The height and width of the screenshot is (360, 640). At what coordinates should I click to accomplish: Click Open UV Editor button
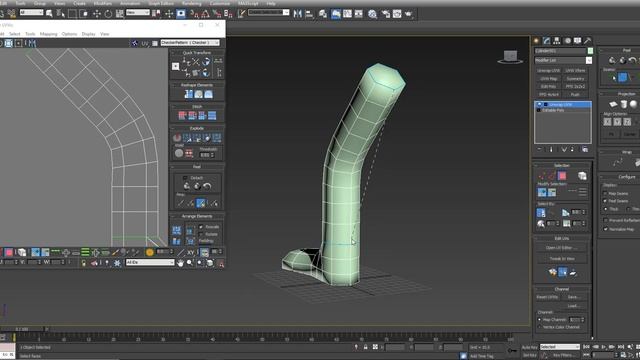pyautogui.click(x=562, y=248)
